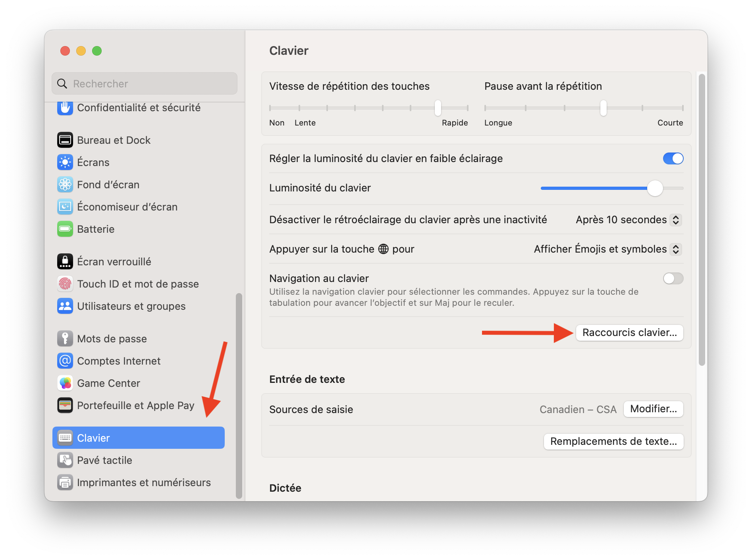Click the Mots de passe key icon
The height and width of the screenshot is (560, 752).
coord(65,339)
